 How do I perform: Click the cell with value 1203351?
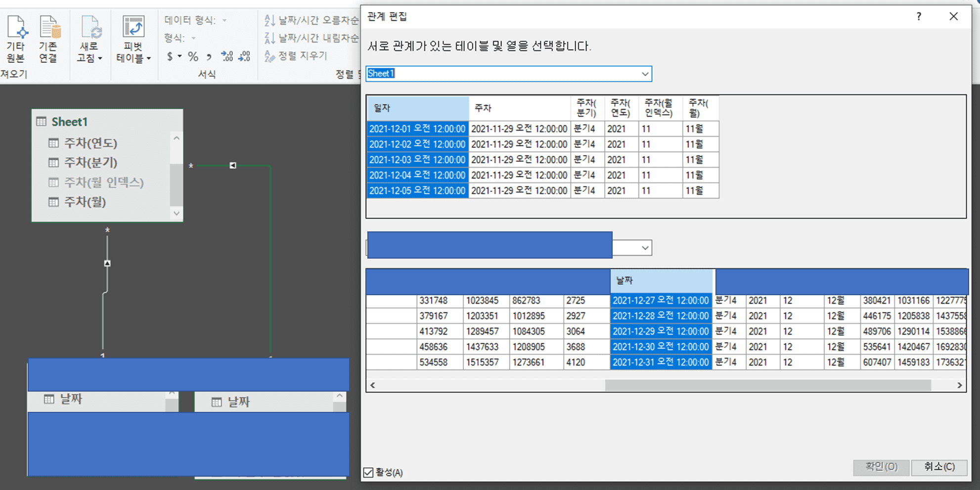(x=487, y=316)
